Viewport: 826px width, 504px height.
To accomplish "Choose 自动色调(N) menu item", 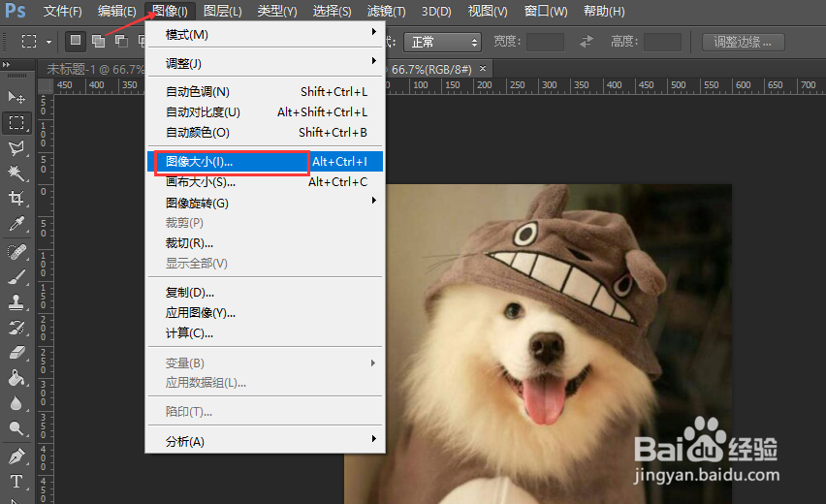I will (x=265, y=92).
